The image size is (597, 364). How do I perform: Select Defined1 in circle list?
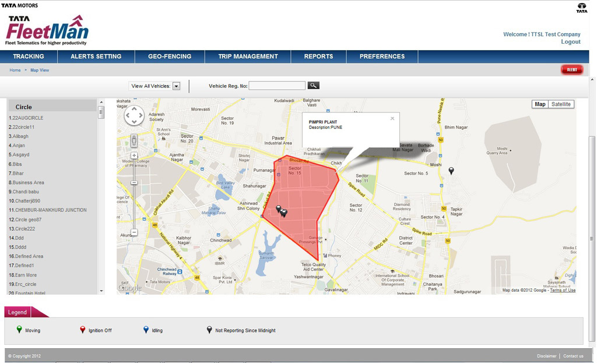pos(22,266)
